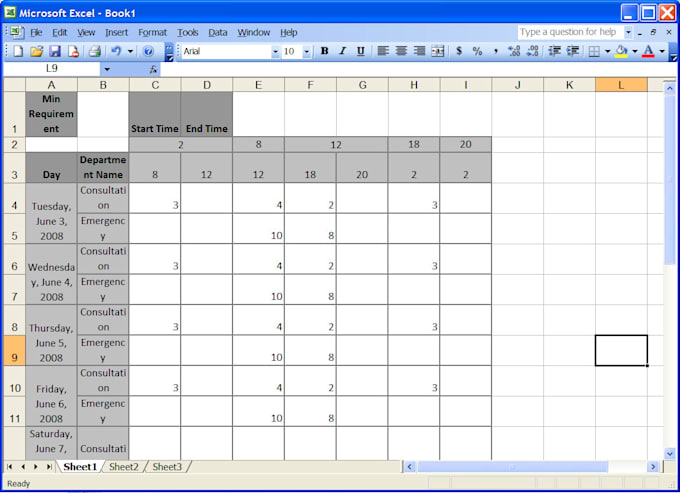Apply red font color with the A icon
The width and height of the screenshot is (680, 493).
point(648,51)
